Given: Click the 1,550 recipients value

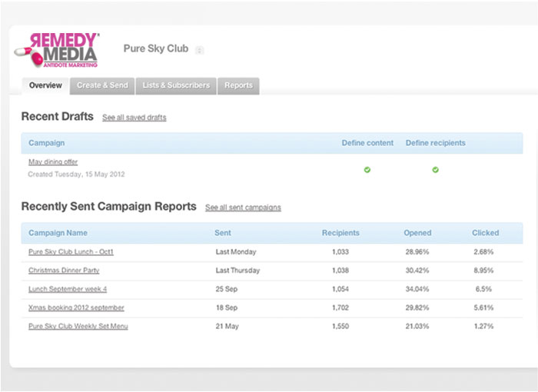Looking at the screenshot, I should pyautogui.click(x=340, y=326).
